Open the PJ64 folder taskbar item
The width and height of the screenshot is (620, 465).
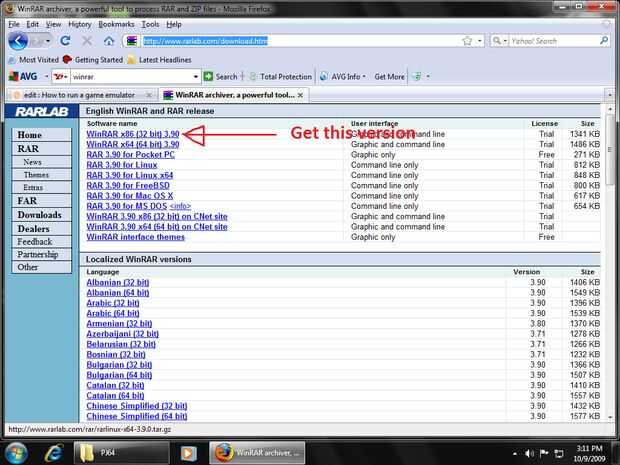[122, 453]
